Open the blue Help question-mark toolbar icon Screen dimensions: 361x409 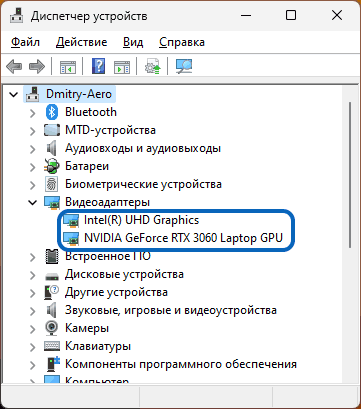[x=98, y=66]
